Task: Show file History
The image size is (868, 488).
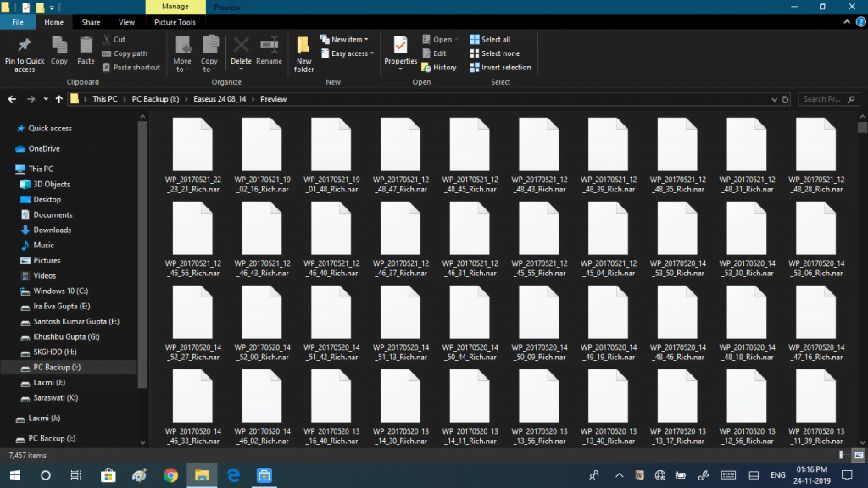Action: click(x=440, y=68)
